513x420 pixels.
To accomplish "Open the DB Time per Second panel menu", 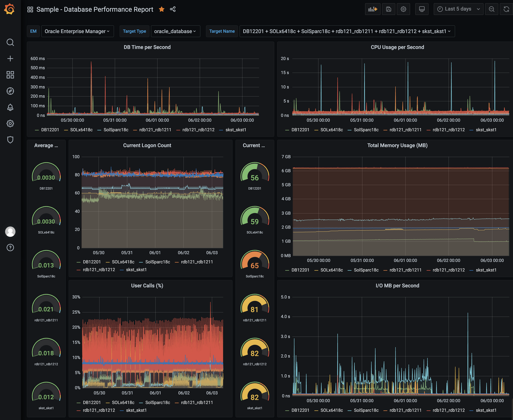I will (x=147, y=47).
